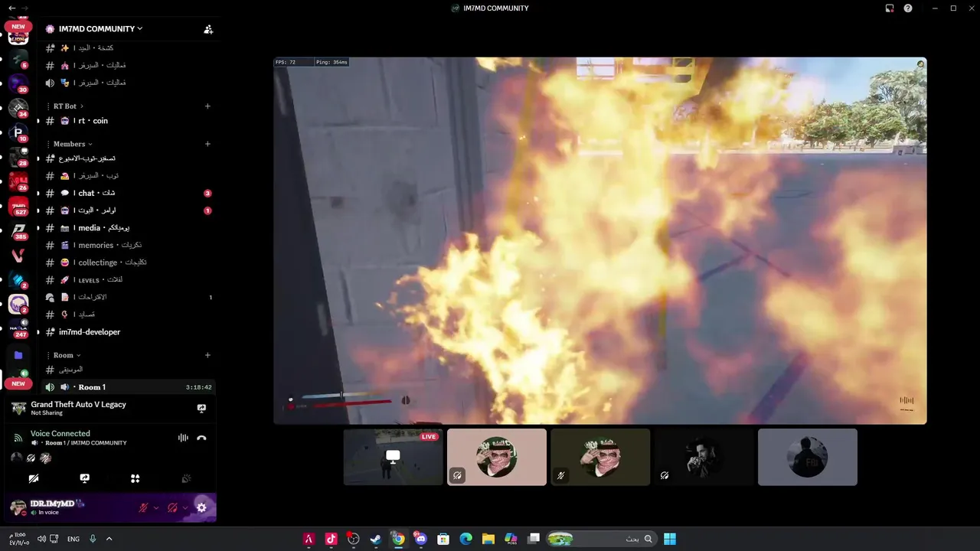
Task: Open the chat channel with 3 mentions
Action: click(128, 194)
